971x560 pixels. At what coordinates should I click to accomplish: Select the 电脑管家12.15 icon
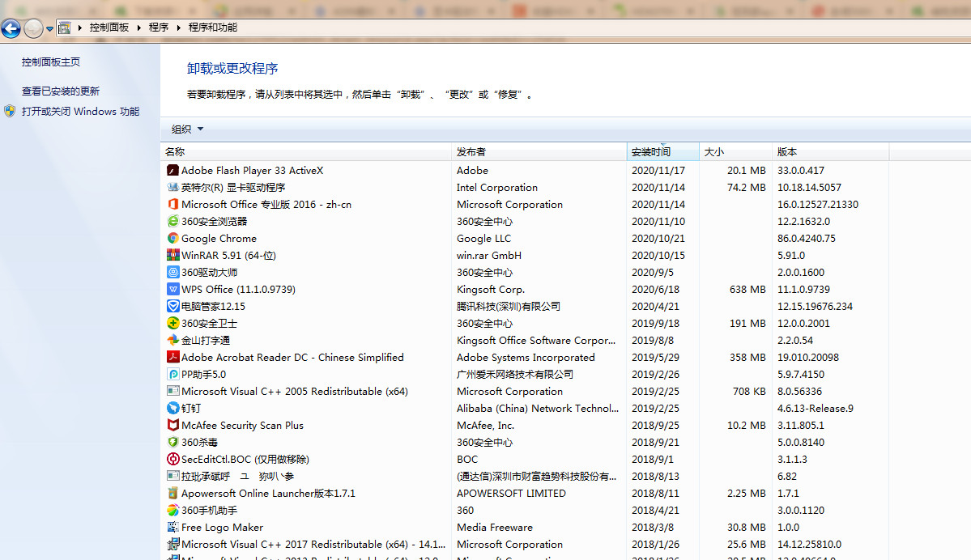(x=172, y=306)
